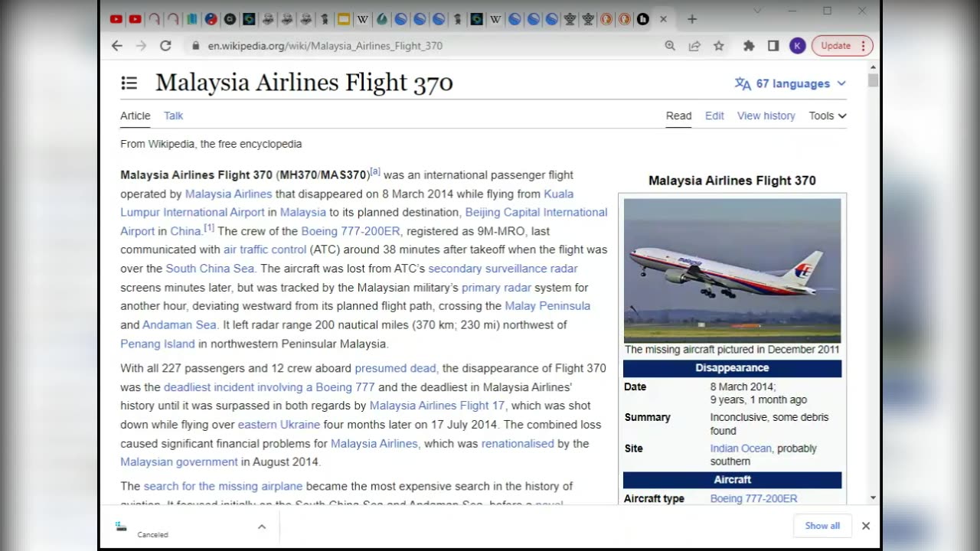Toggle the Wikipedia table of contents icon
The width and height of the screenshot is (980, 551).
(129, 83)
